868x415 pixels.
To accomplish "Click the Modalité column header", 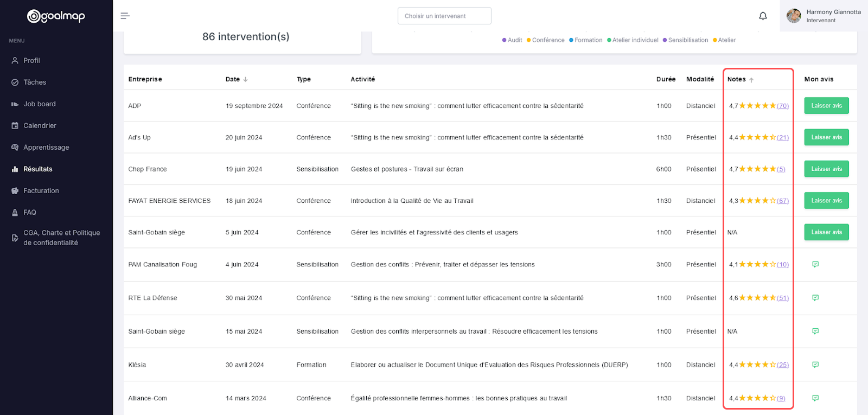I will 700,79.
